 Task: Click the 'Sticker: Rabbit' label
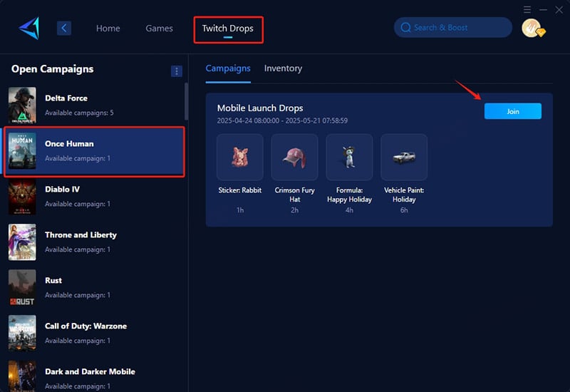240,190
